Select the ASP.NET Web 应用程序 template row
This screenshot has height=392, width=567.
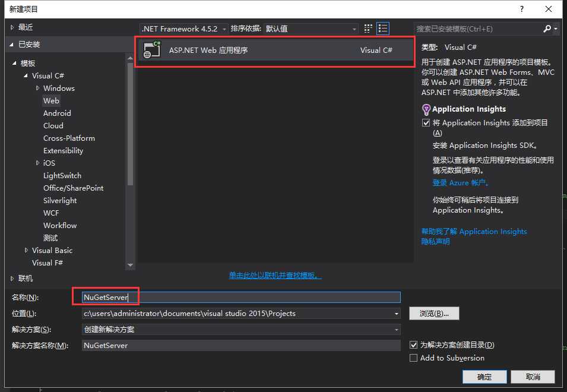coord(275,50)
